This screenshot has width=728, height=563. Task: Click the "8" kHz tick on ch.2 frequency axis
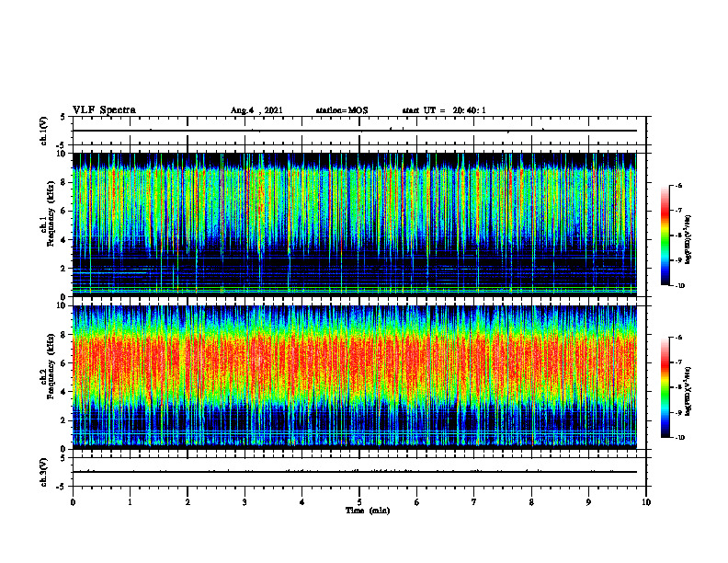64,335
